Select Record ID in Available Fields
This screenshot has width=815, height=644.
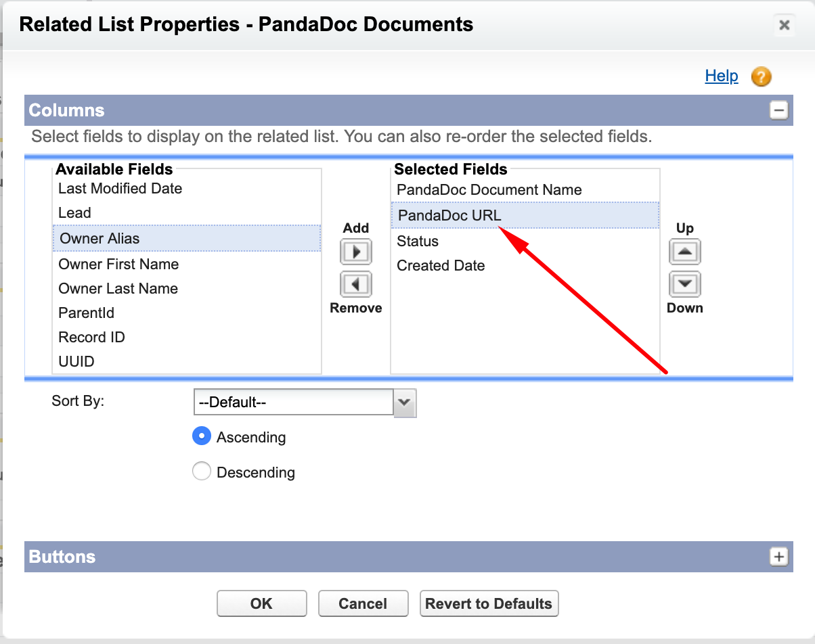[187, 338]
